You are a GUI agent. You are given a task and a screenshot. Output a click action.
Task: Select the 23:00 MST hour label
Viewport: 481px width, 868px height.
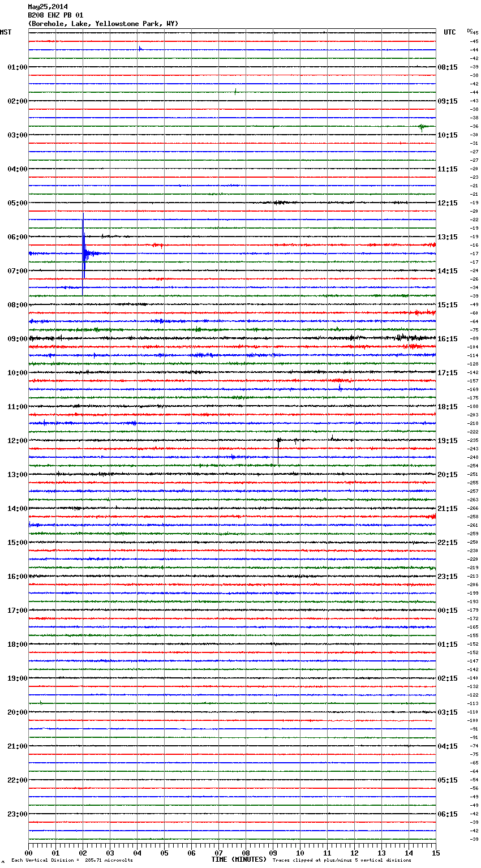(18, 814)
